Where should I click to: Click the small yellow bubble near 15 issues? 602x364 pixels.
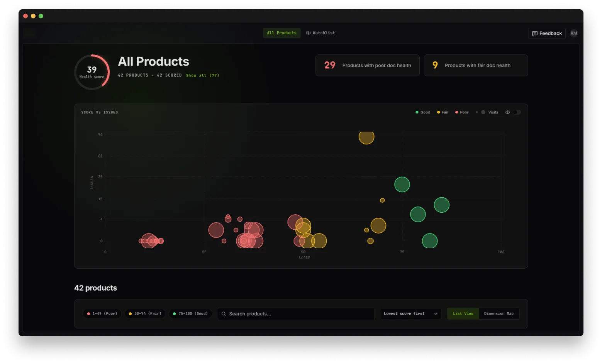[382, 200]
